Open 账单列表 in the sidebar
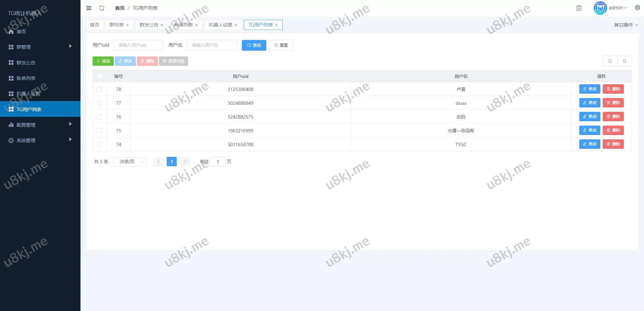The height and width of the screenshot is (311, 644). (26, 78)
